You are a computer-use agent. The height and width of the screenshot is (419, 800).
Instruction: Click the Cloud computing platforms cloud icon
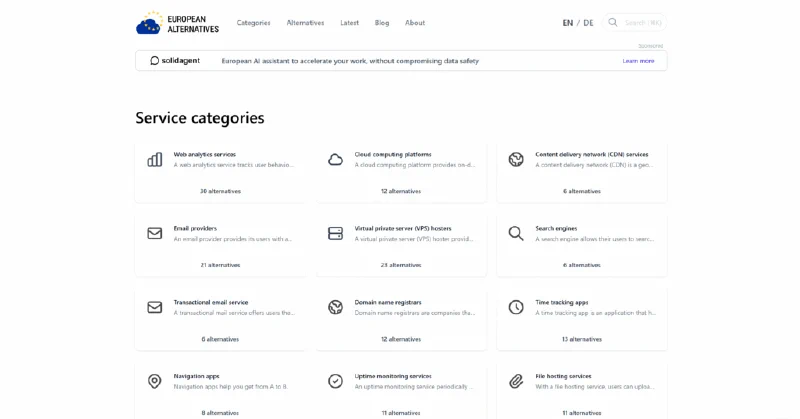coord(335,160)
